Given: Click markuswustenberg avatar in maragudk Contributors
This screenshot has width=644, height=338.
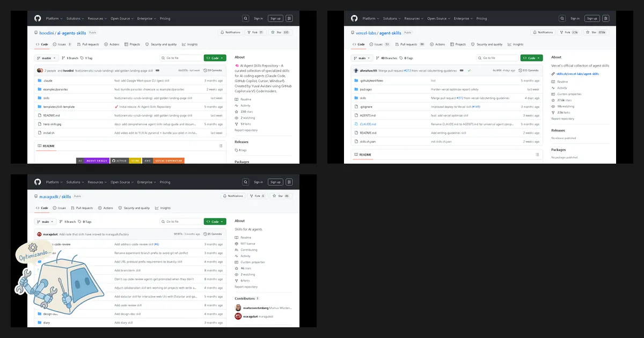Looking at the screenshot, I should 238,308.
